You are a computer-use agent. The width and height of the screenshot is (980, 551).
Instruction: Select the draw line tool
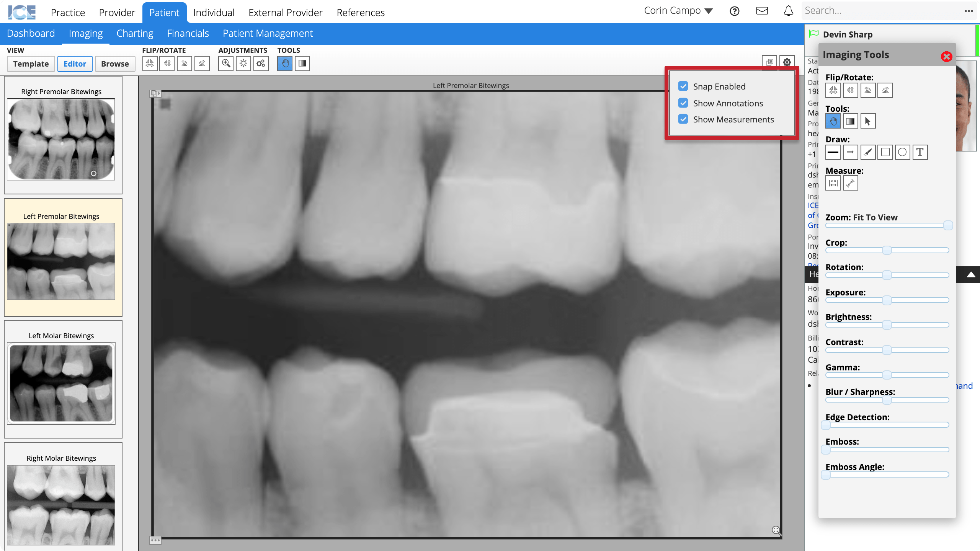[x=833, y=152]
